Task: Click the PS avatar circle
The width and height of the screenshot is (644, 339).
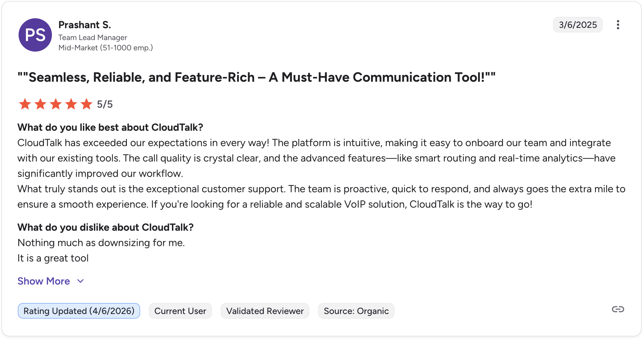Action: [x=35, y=35]
